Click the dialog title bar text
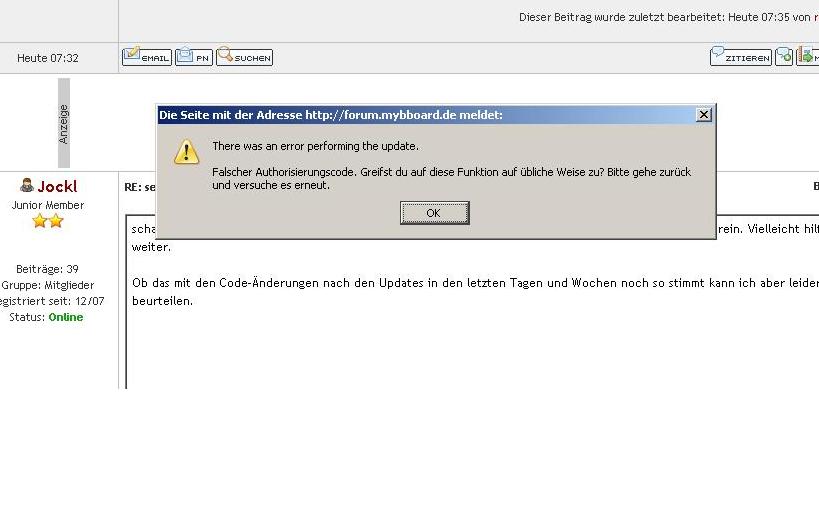 (331, 115)
